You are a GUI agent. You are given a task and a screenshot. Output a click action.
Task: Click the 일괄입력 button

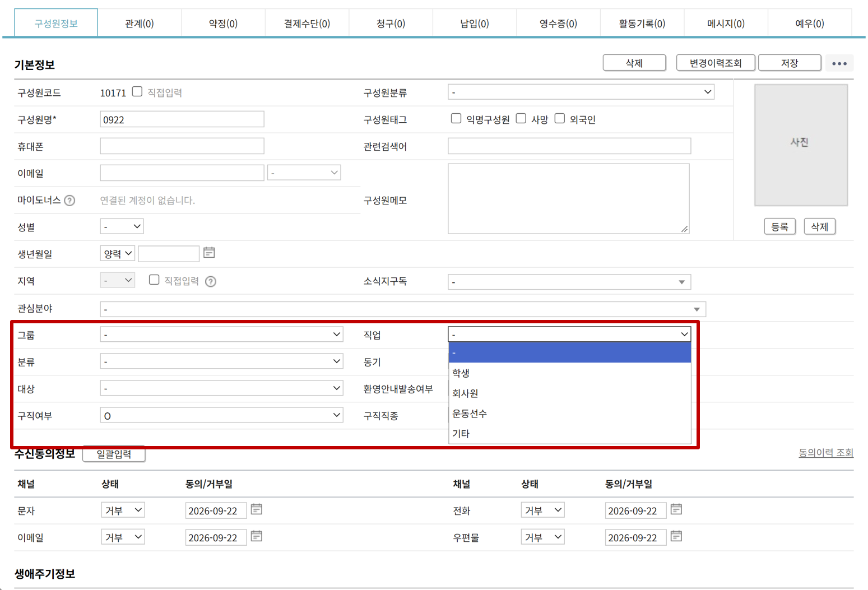(114, 454)
